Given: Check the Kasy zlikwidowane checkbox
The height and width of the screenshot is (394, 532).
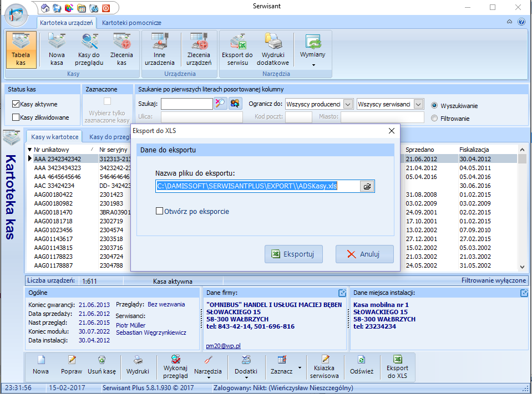Looking at the screenshot, I should 16,117.
